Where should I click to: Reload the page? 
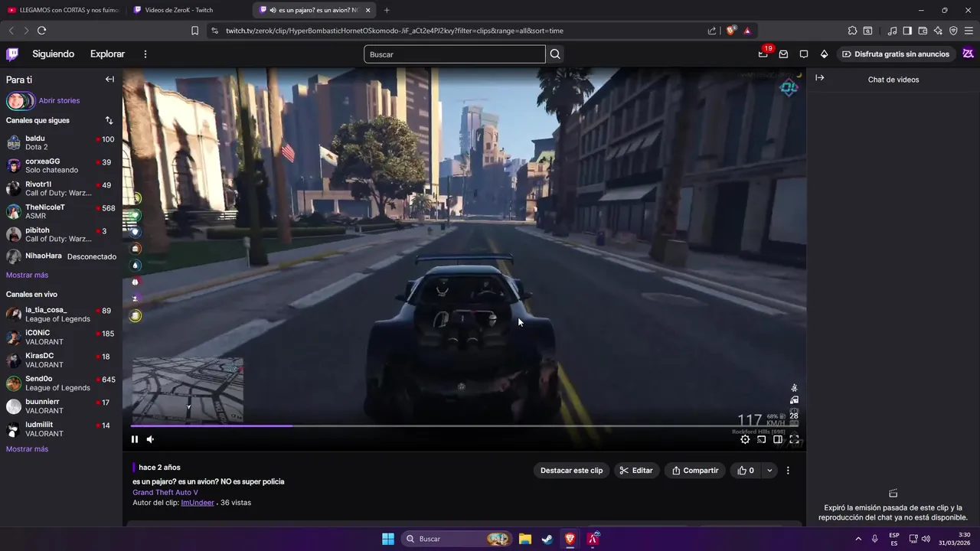click(x=41, y=31)
